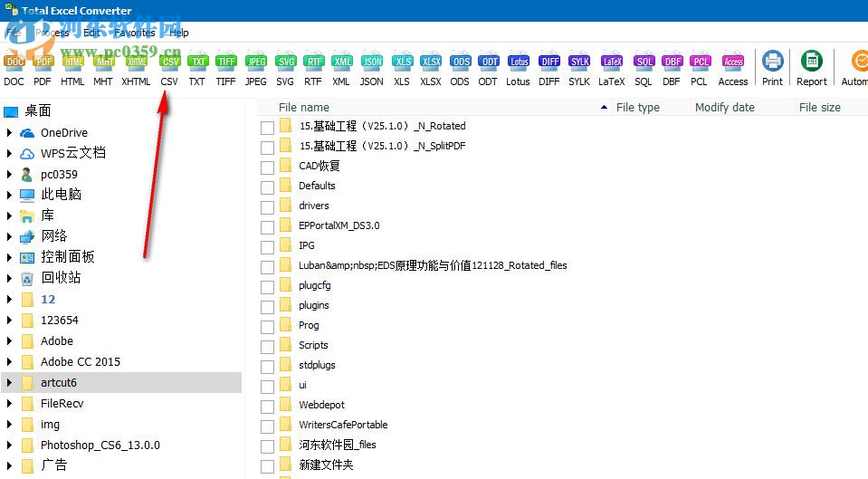Open the Edit menu
The height and width of the screenshot is (479, 868).
point(92,33)
